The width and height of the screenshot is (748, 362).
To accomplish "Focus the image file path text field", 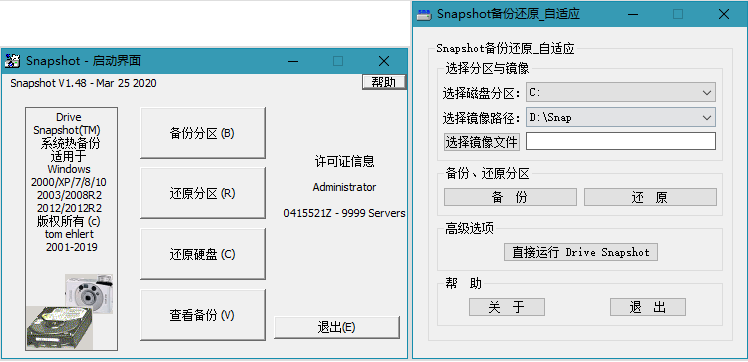I will pyautogui.click(x=621, y=141).
